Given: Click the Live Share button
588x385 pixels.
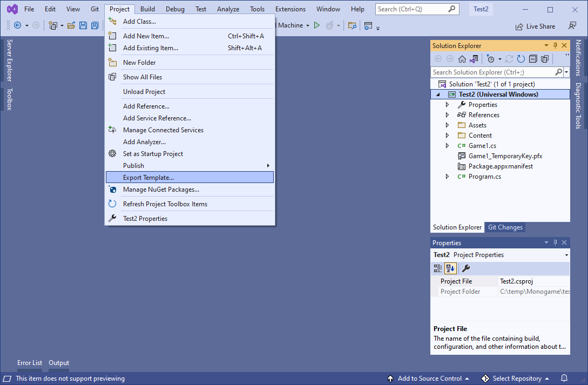Looking at the screenshot, I should [535, 26].
